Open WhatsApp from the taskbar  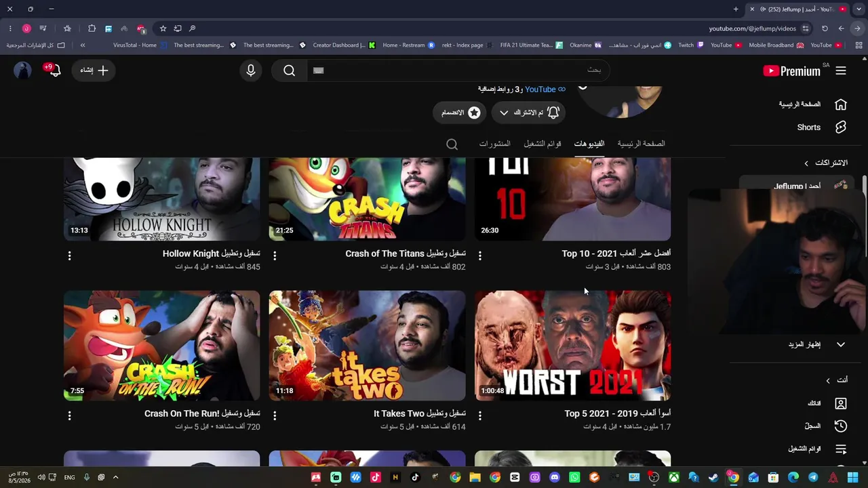575,477
